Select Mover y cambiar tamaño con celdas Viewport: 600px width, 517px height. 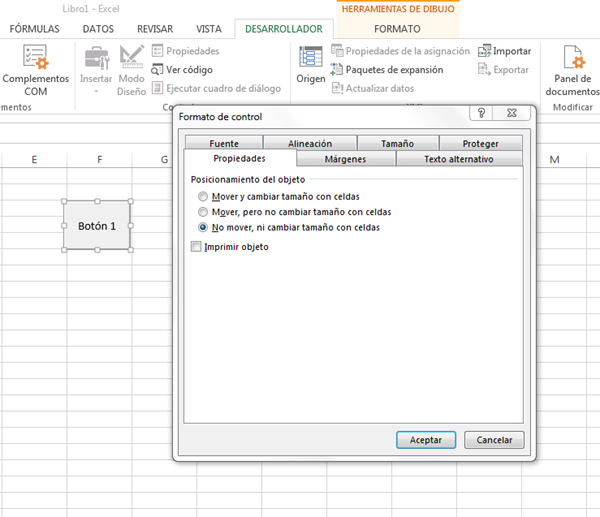204,197
